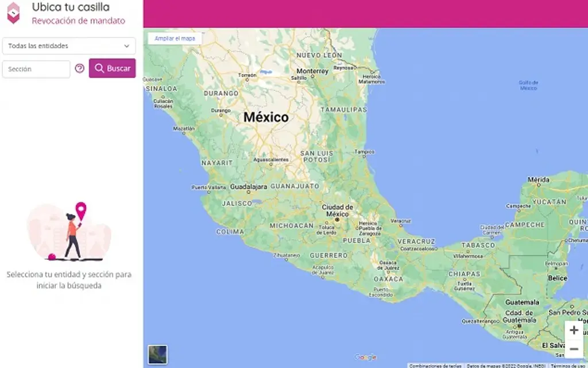Screen dimensions: 588x368
Task: Click the Veracruz city label
Action: click(x=400, y=221)
